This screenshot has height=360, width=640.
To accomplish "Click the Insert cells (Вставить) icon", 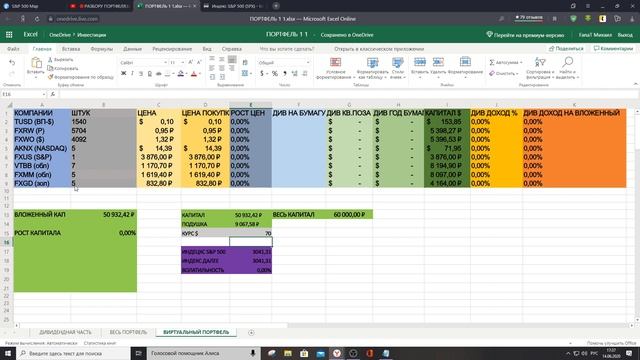I will point(420,62).
